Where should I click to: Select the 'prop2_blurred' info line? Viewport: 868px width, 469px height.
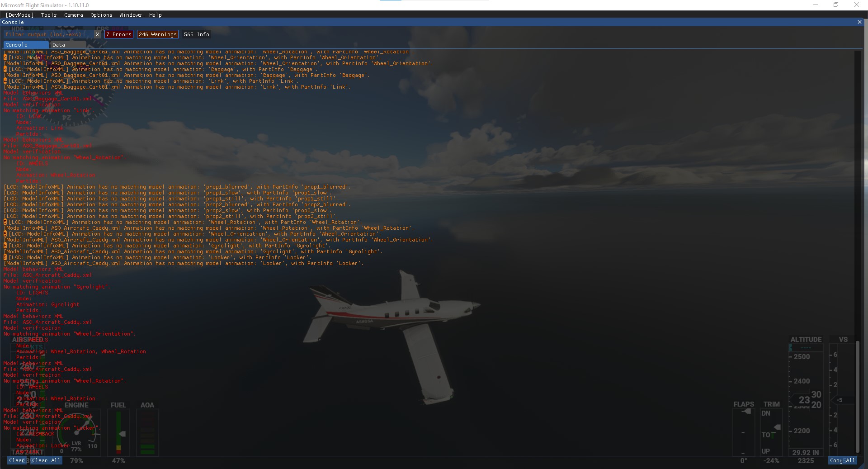tap(177, 204)
